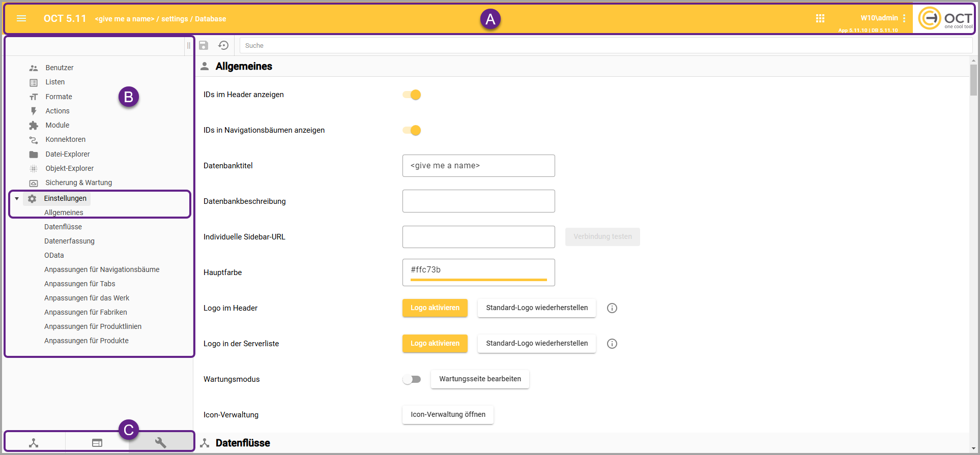The image size is (980, 455).
Task: Click info icon beside Logo im Header
Action: (612, 308)
